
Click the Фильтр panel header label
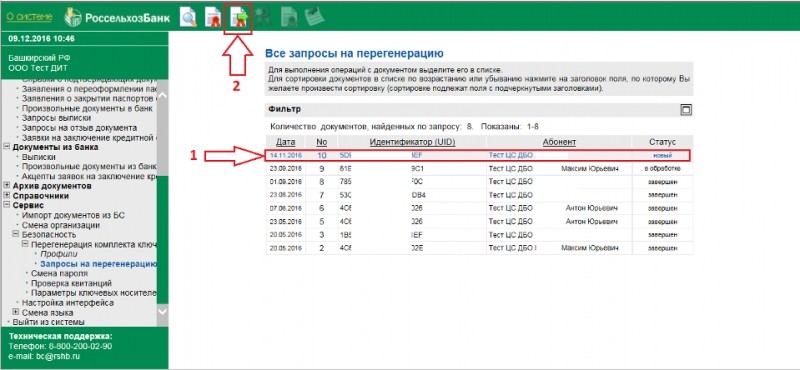pos(285,109)
